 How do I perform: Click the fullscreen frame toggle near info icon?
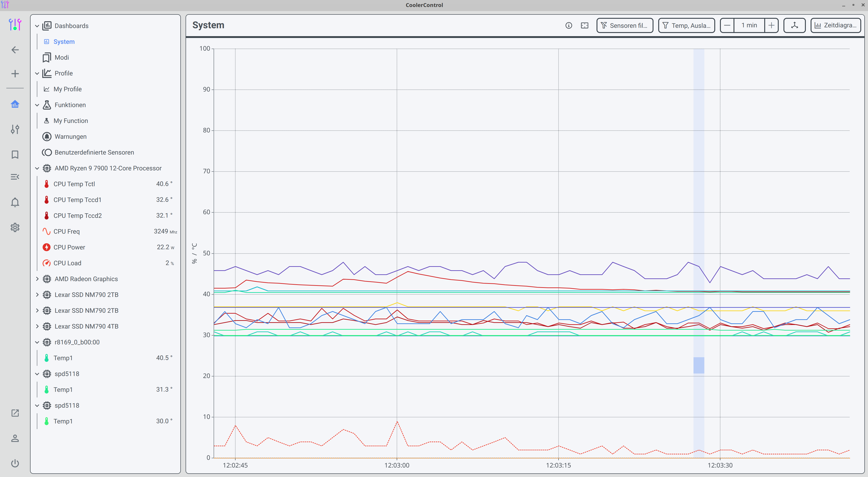585,25
